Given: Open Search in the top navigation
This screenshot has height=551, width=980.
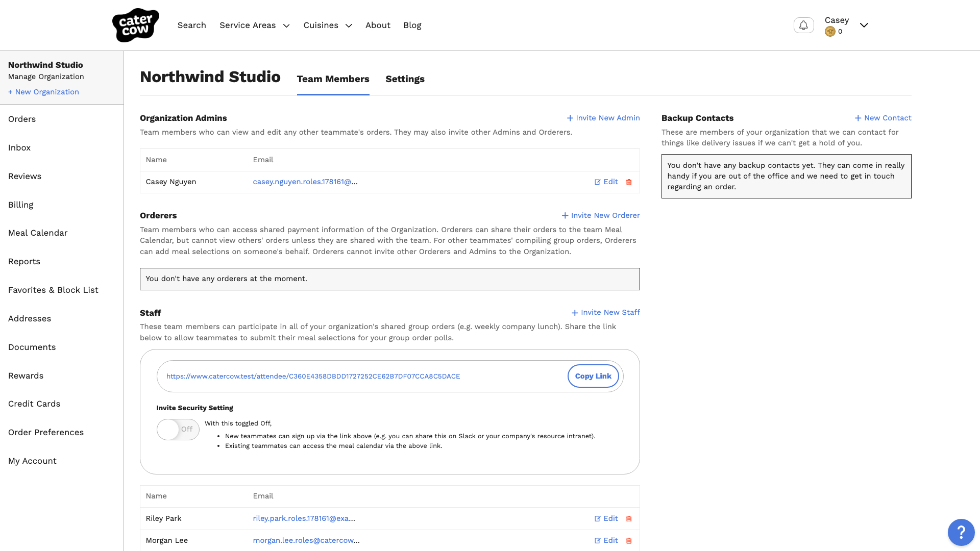Looking at the screenshot, I should 191,26.
